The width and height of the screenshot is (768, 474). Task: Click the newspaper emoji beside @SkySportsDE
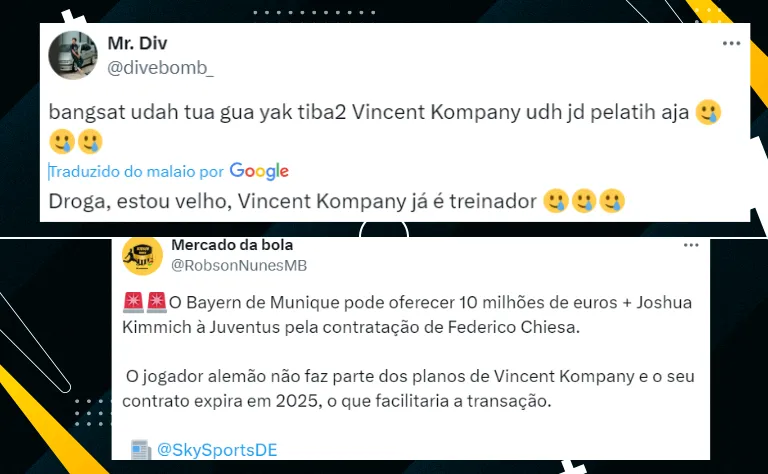coord(141,450)
